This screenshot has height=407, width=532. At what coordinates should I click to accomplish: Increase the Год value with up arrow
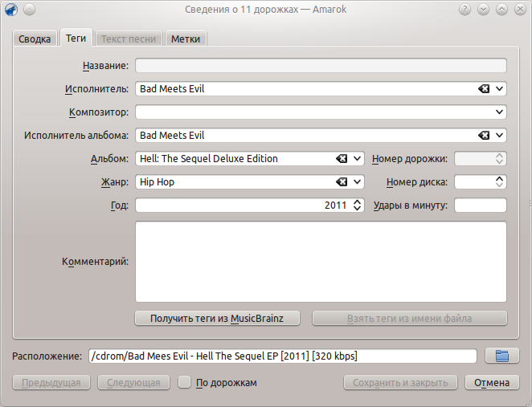click(x=357, y=201)
